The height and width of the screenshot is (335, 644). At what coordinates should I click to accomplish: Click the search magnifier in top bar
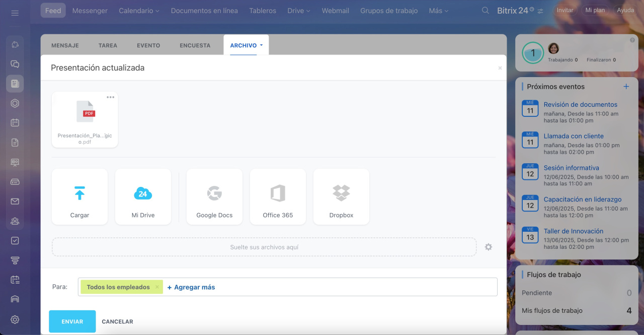pyautogui.click(x=485, y=11)
